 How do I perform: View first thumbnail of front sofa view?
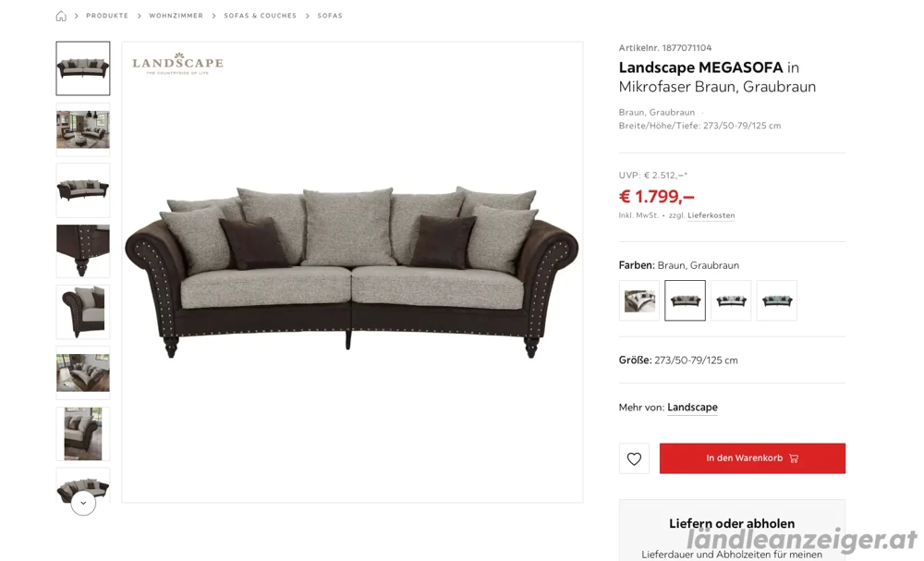click(x=83, y=68)
